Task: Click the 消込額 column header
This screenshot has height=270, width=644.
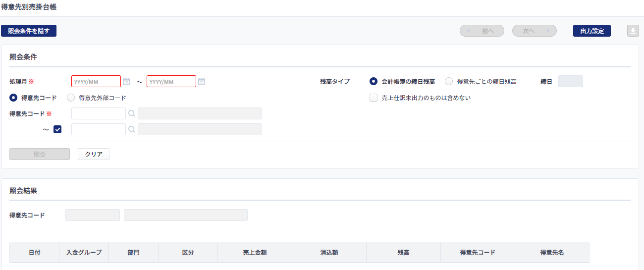Action: [x=329, y=252]
